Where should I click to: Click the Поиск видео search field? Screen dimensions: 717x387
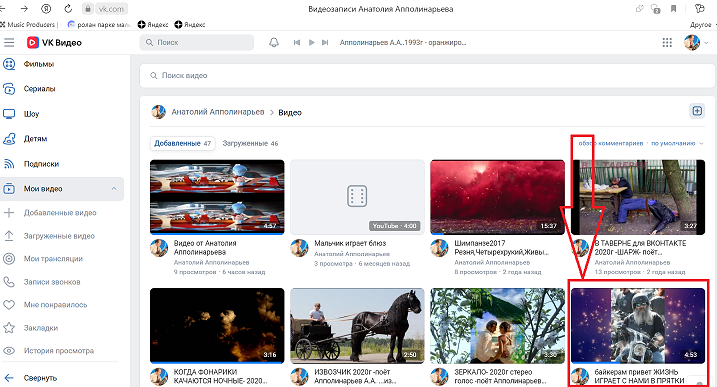(427, 75)
